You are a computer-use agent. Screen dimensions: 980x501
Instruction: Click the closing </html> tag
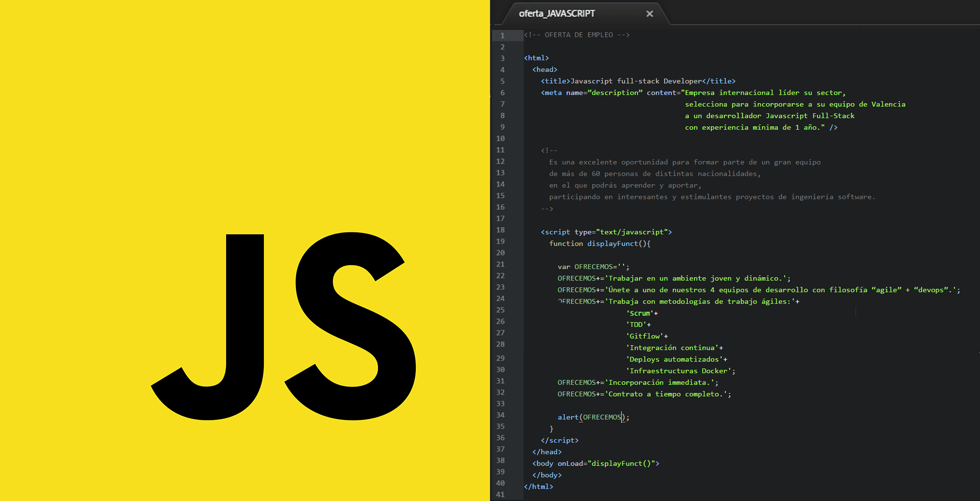pos(538,487)
